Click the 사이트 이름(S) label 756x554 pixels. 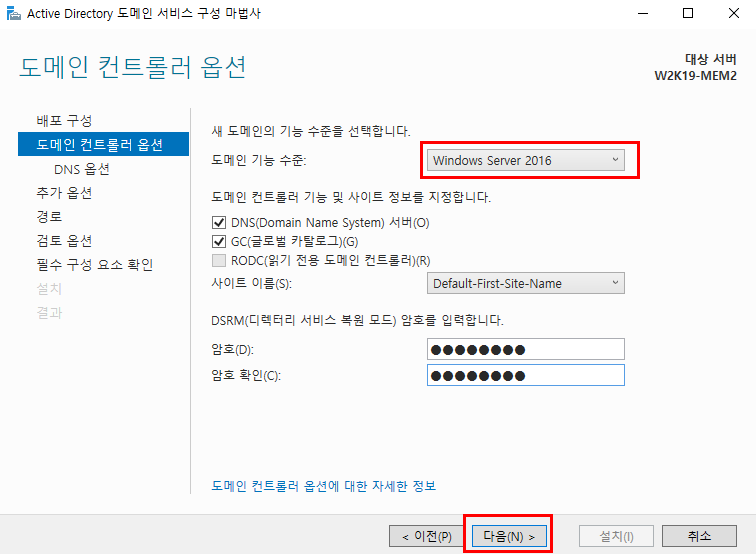(x=251, y=283)
